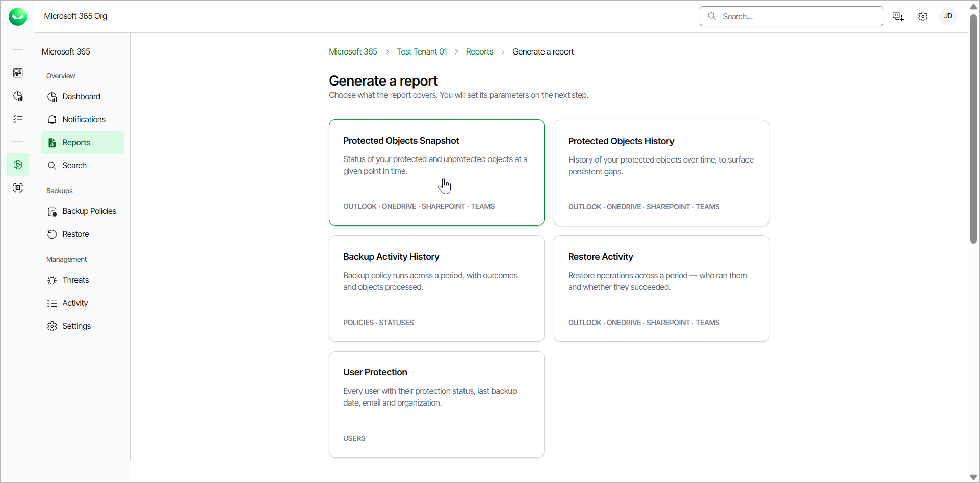Click the Reports document icon in sidebar
Screen dimensions: 980x483
coord(52,143)
